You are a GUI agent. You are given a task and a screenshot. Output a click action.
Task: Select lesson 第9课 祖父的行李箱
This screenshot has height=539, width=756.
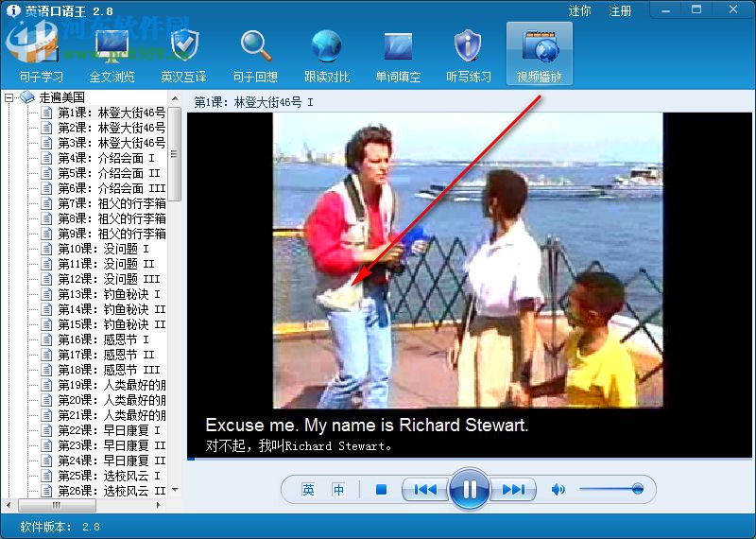pos(112,234)
